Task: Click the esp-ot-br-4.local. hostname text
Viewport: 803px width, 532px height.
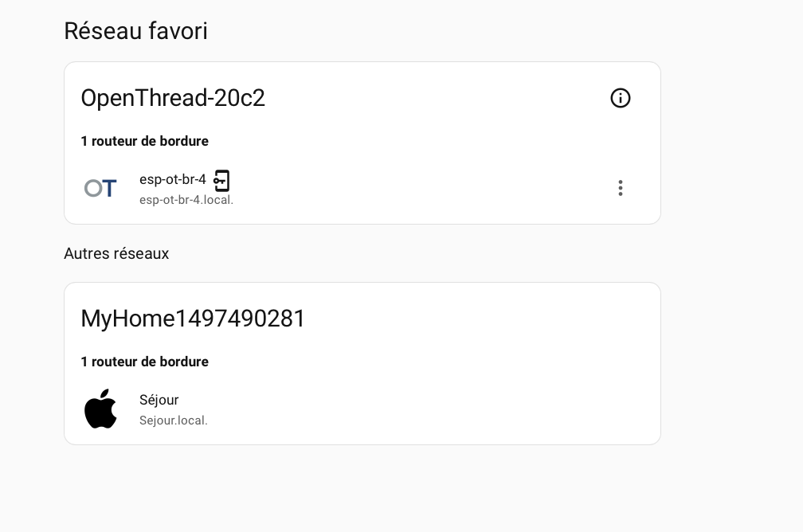Action: (186, 200)
